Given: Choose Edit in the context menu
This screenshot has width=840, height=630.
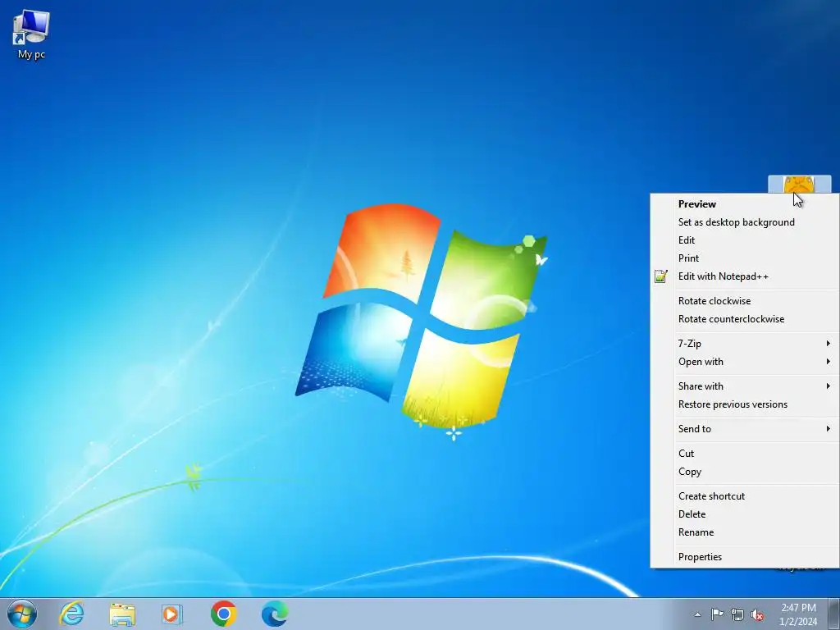Looking at the screenshot, I should tap(745, 240).
